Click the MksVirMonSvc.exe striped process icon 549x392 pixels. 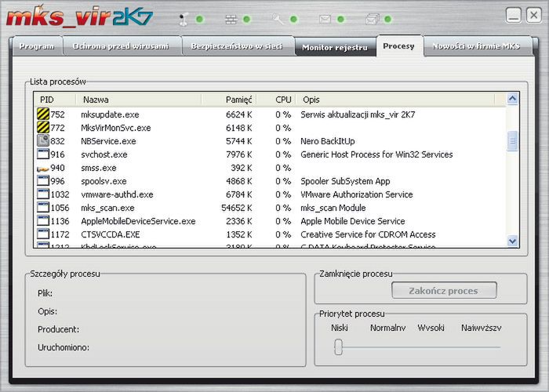click(x=43, y=127)
